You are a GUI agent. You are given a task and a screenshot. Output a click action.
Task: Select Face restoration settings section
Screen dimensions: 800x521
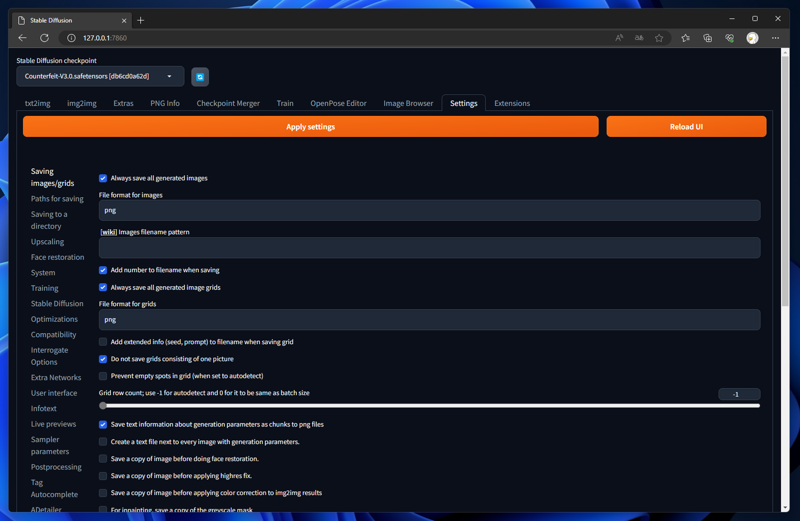pos(58,257)
